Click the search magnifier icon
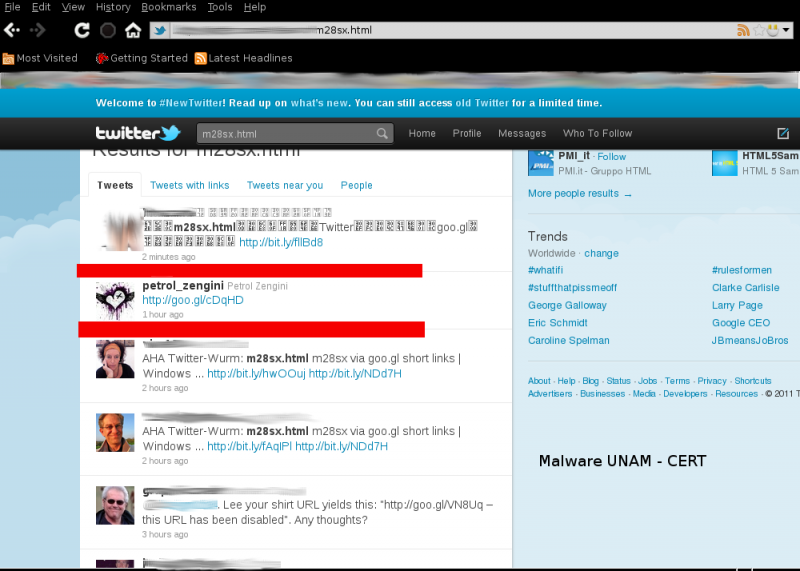The image size is (800, 571). (x=382, y=134)
